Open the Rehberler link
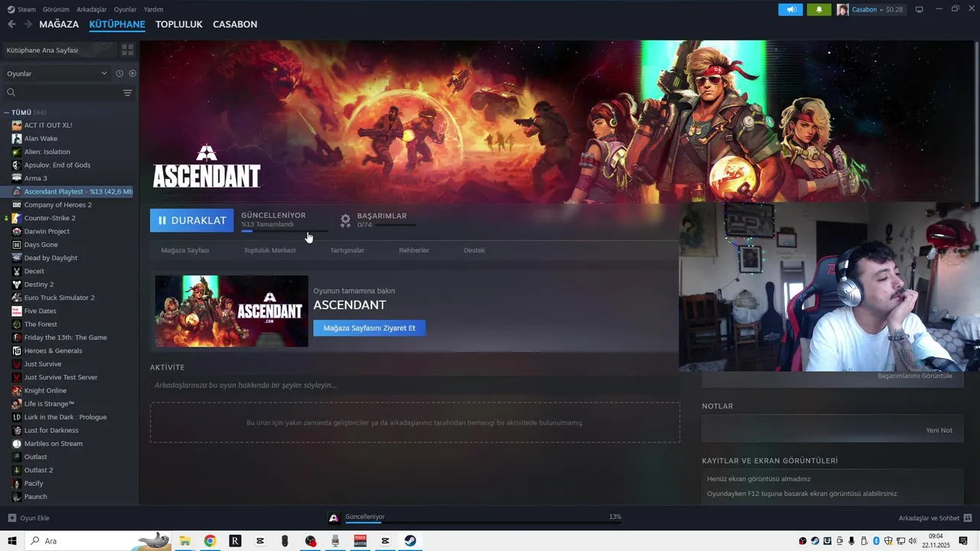The height and width of the screenshot is (551, 980). tap(414, 250)
